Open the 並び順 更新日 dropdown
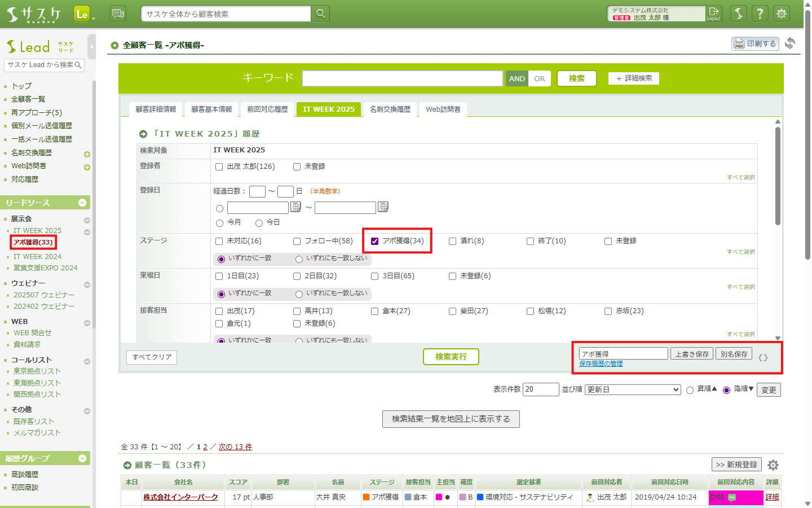The width and height of the screenshot is (812, 508). pyautogui.click(x=633, y=389)
